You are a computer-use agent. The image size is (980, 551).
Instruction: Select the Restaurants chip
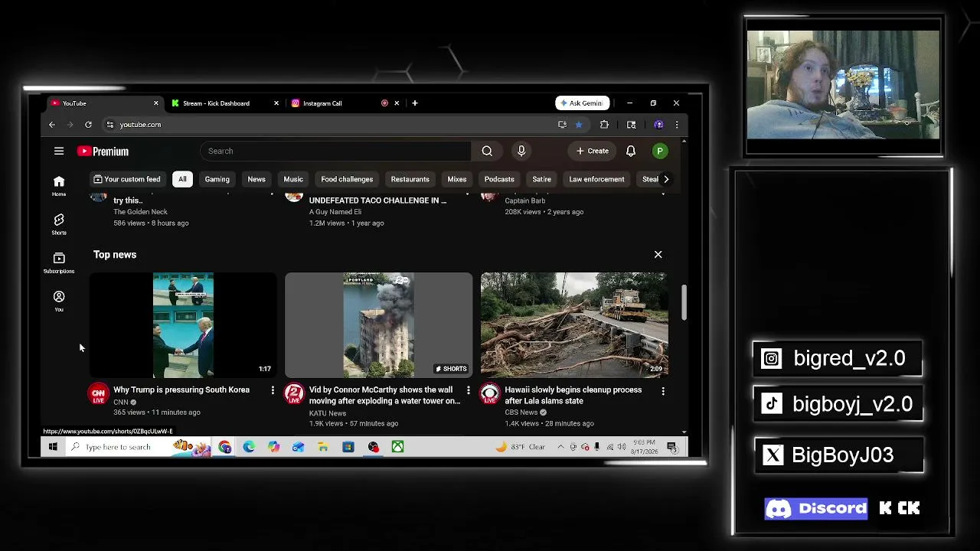410,179
